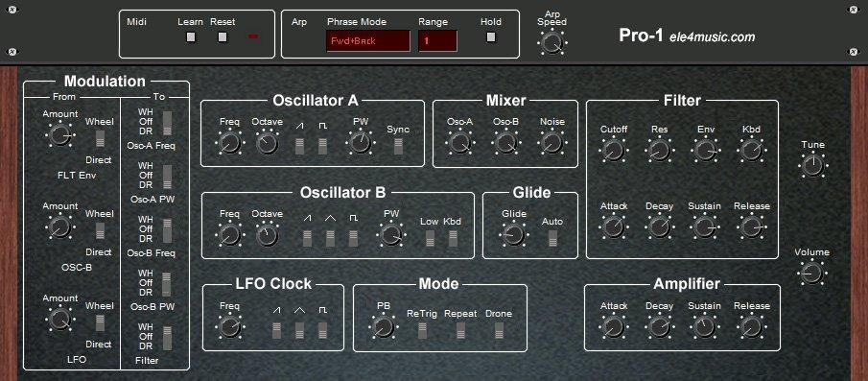Screen dimensions: 868x381
Task: Toggle Oscillator B sawtooth wave switch
Action: coord(307,238)
